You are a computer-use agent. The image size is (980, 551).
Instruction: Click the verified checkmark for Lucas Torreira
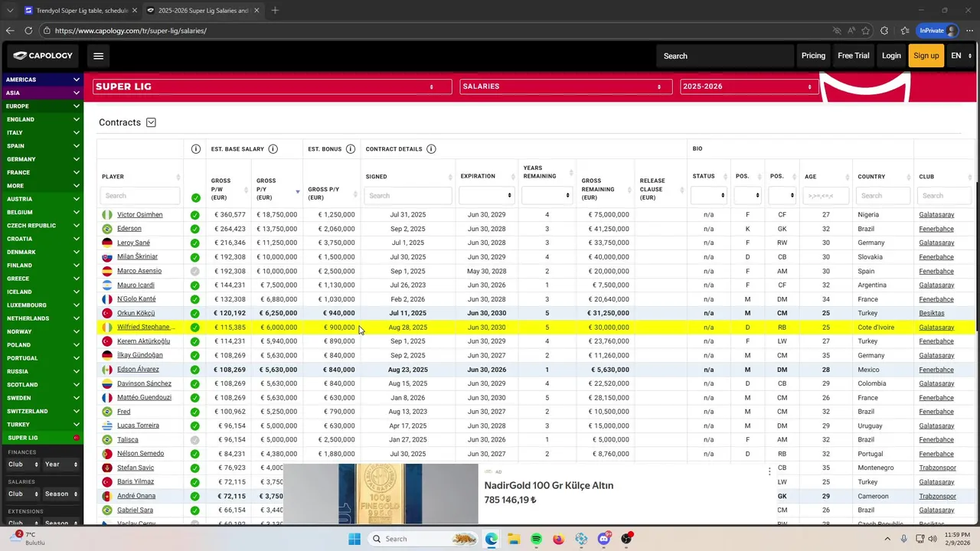[194, 426]
